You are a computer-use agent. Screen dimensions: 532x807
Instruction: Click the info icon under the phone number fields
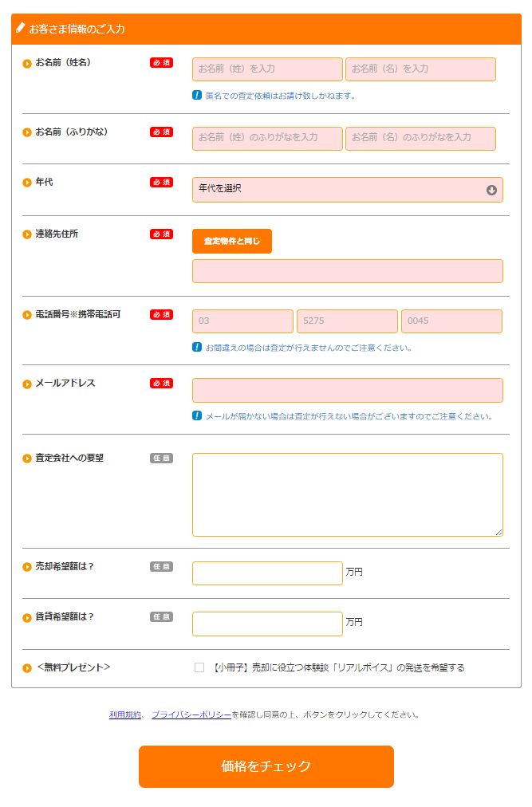point(197,347)
